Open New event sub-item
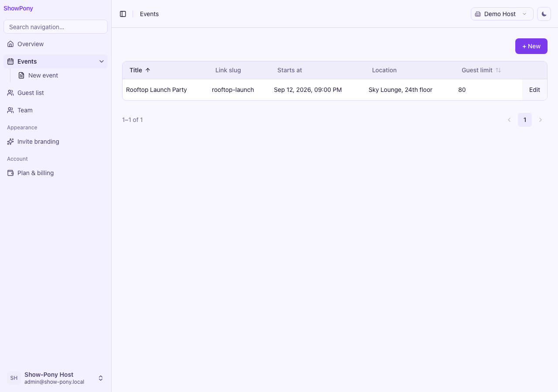558x392 pixels. coord(61,75)
